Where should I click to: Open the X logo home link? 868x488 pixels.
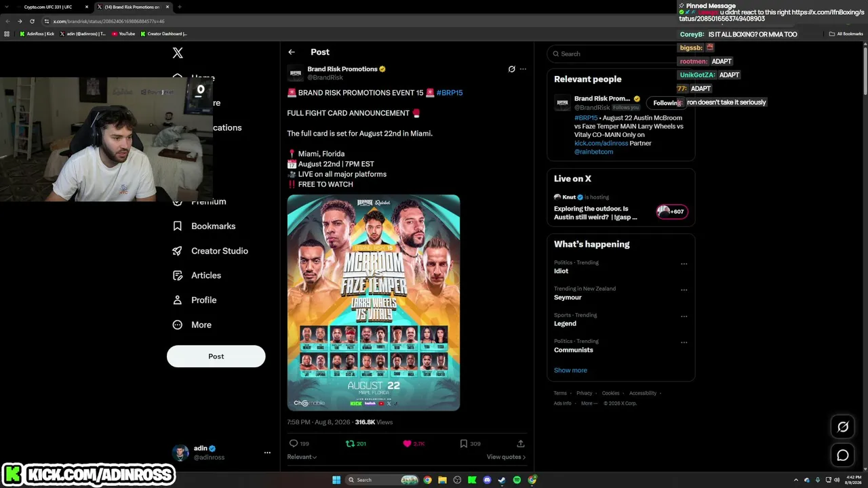coord(178,53)
